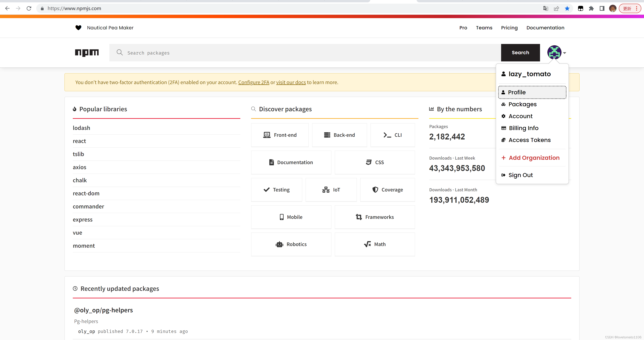Click the browser reload icon
Screen dimensions: 644x340
29,8
